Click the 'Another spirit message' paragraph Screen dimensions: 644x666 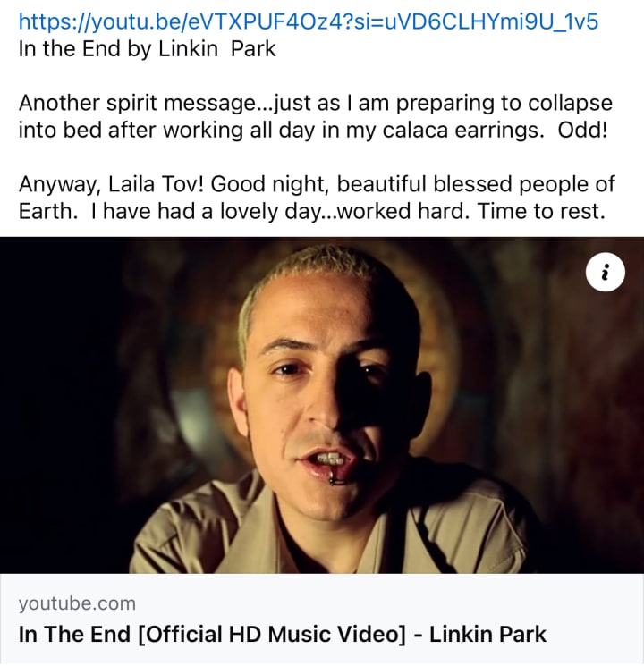coord(316,116)
